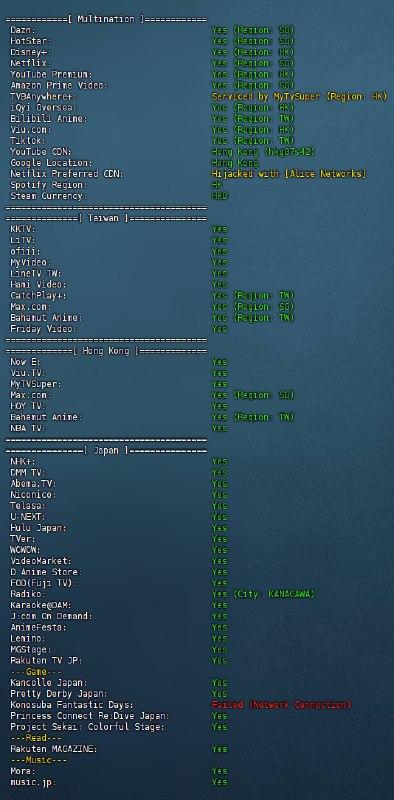The width and height of the screenshot is (394, 800).
Task: Click the "Niconico:" label
Action: tap(33, 494)
